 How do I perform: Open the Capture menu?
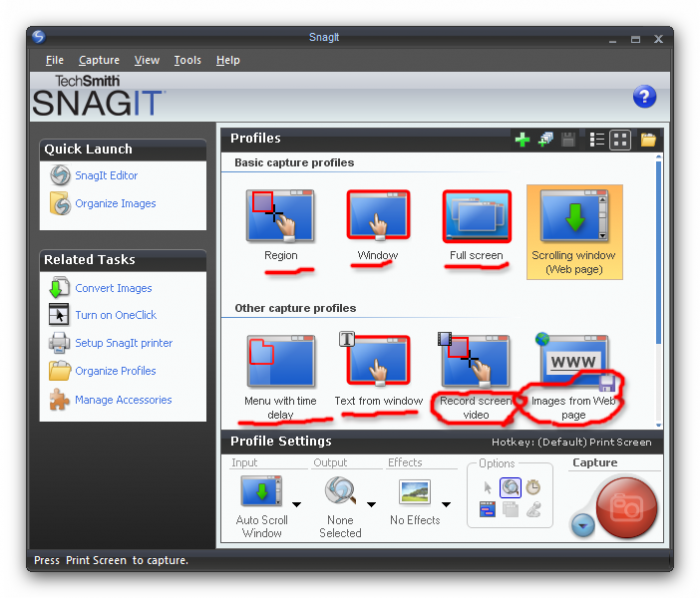[x=99, y=60]
